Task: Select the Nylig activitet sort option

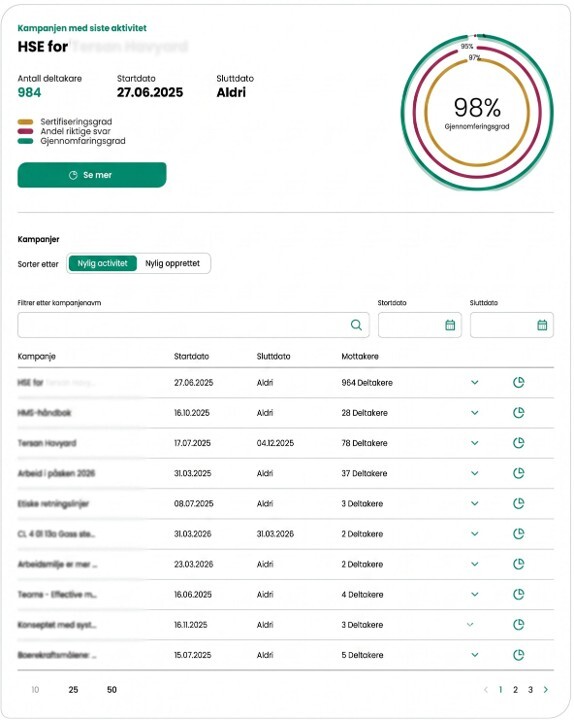Action: [102, 264]
